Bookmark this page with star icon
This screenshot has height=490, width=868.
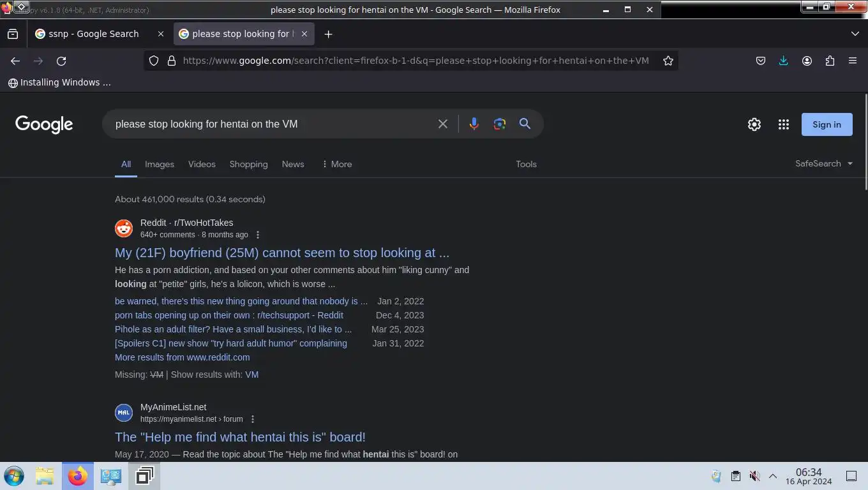[x=668, y=61]
